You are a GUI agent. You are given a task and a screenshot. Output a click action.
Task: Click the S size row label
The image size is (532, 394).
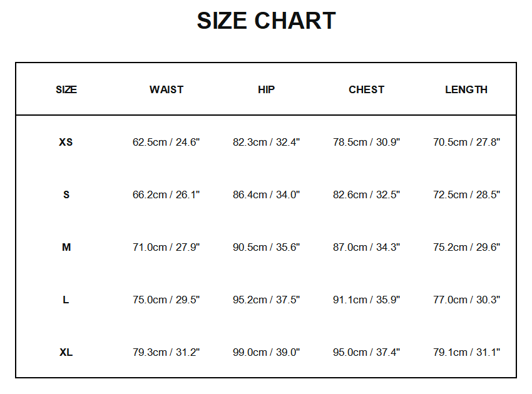66,194
